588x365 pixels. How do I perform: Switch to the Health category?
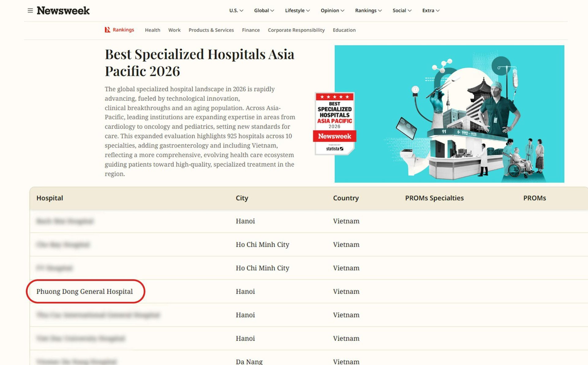point(153,30)
